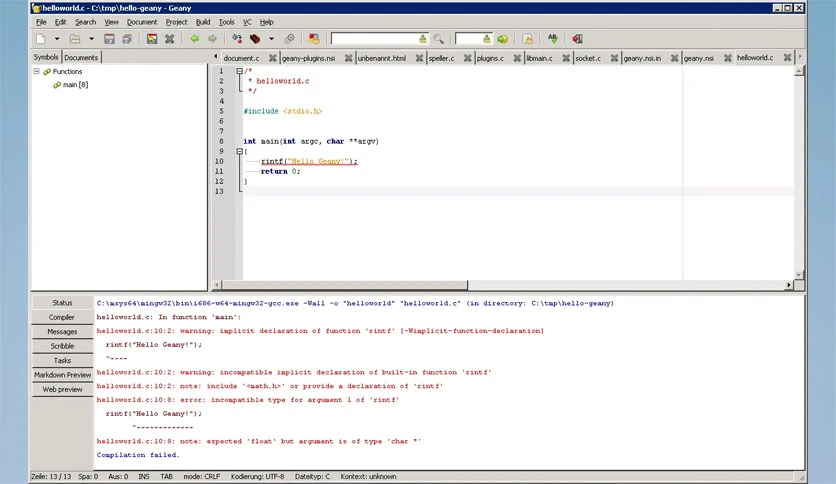836x484 pixels.
Task: Collapse the main function fold at line 9
Action: [239, 151]
